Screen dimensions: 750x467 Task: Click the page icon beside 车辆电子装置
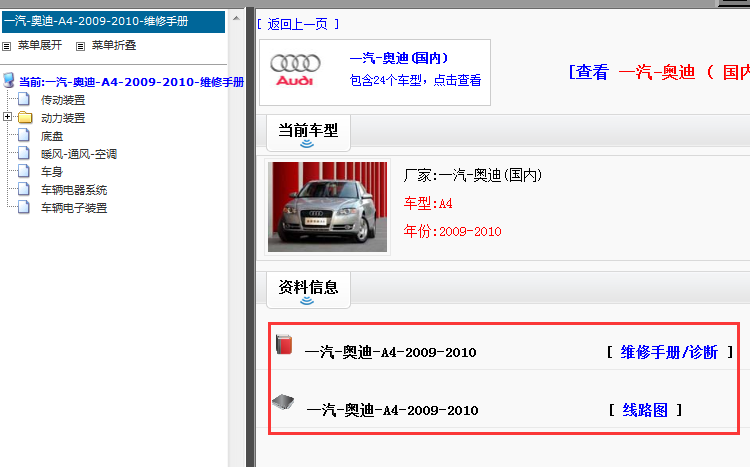coord(23,207)
